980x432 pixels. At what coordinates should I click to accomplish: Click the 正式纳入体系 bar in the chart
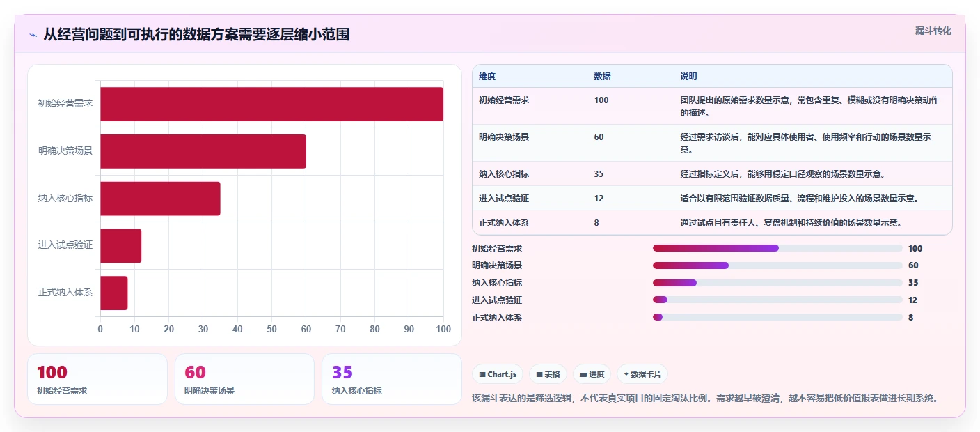113,293
